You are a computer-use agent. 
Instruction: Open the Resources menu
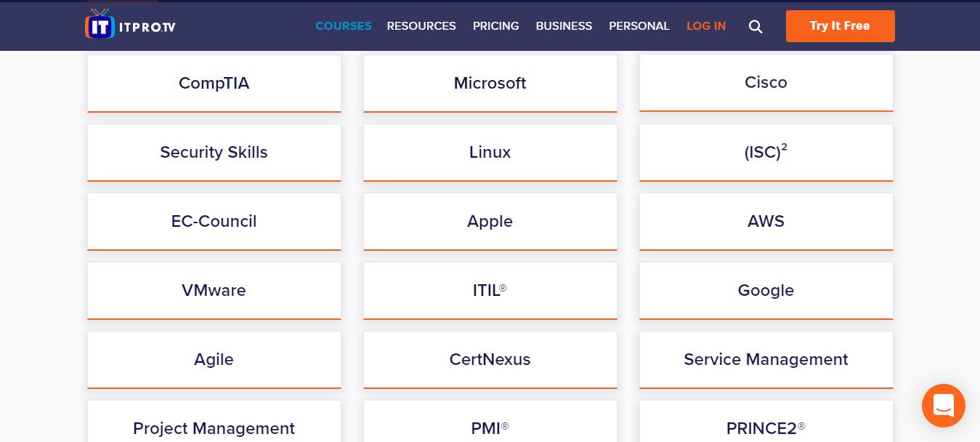click(421, 26)
